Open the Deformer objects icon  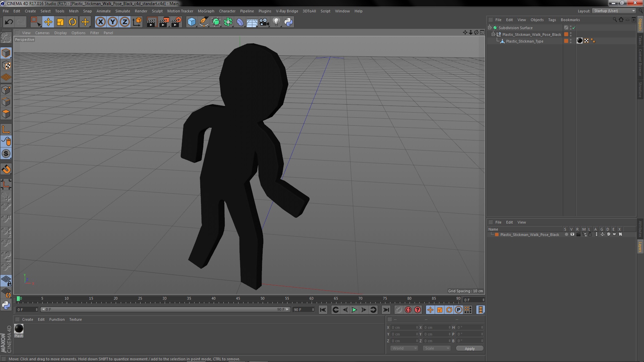click(240, 22)
